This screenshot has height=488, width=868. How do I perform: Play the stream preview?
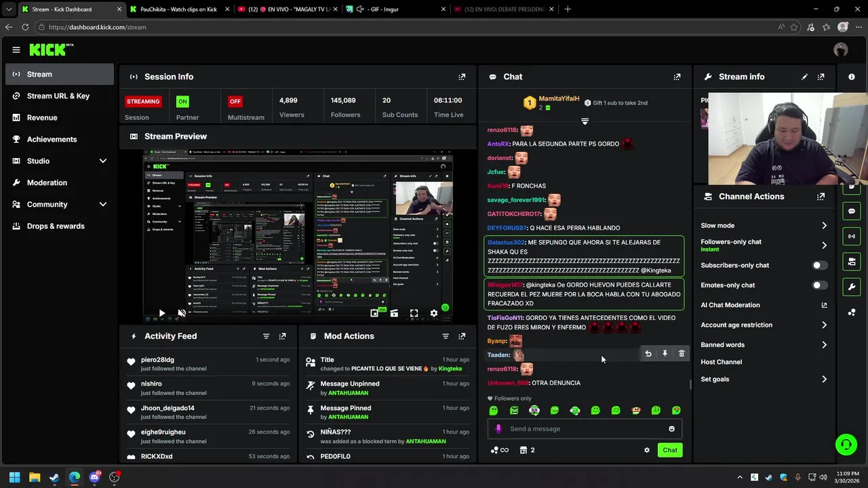(161, 313)
